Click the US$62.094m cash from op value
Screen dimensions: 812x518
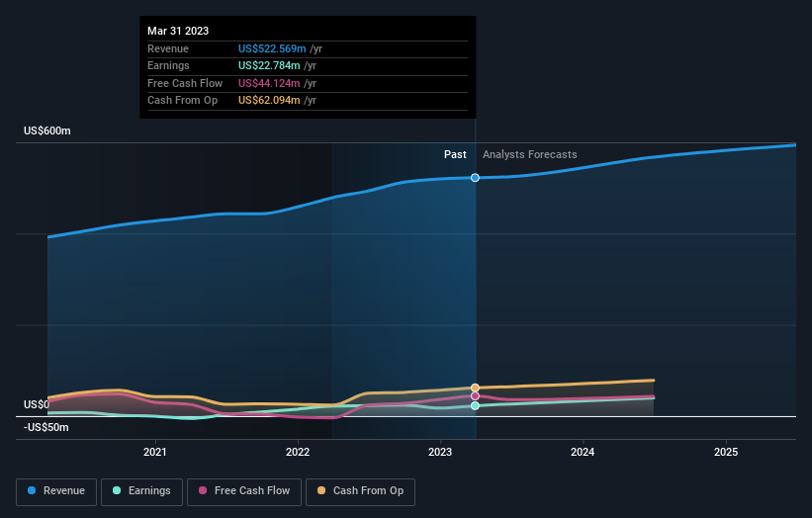pyautogui.click(x=269, y=101)
